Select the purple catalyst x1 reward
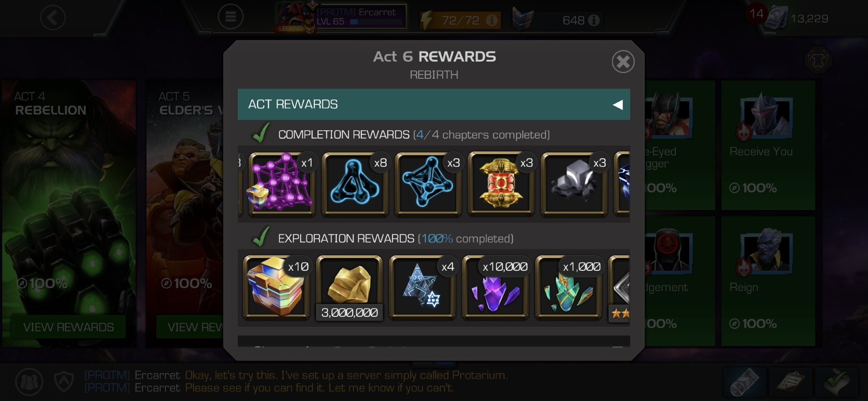The width and height of the screenshot is (868, 401). 281,184
